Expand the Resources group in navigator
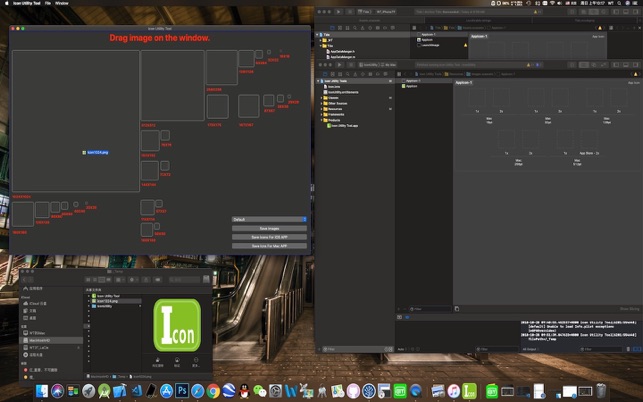Screen dimensions: 643x402 point(322,109)
